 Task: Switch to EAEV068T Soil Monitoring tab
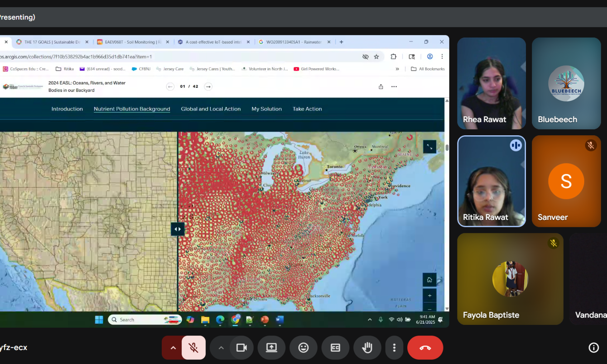(x=133, y=42)
